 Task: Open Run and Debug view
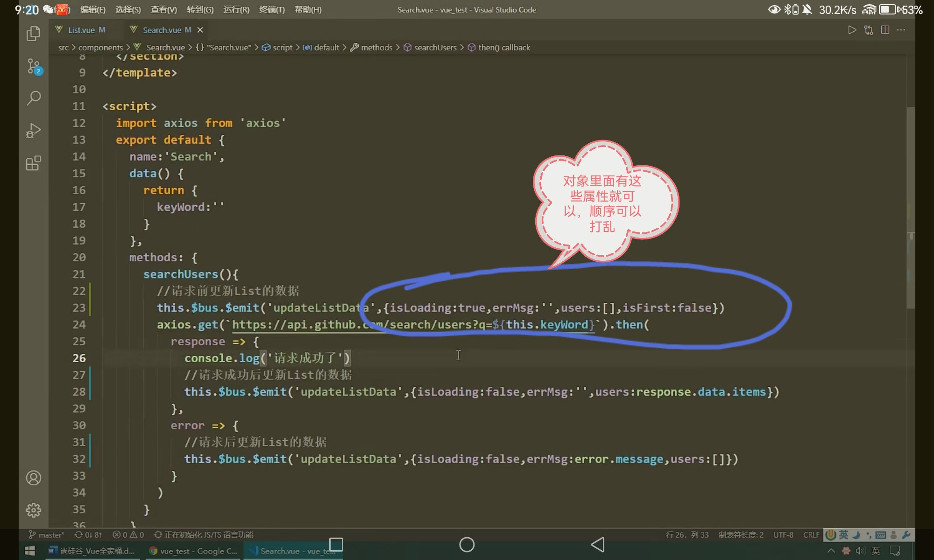coord(34,131)
